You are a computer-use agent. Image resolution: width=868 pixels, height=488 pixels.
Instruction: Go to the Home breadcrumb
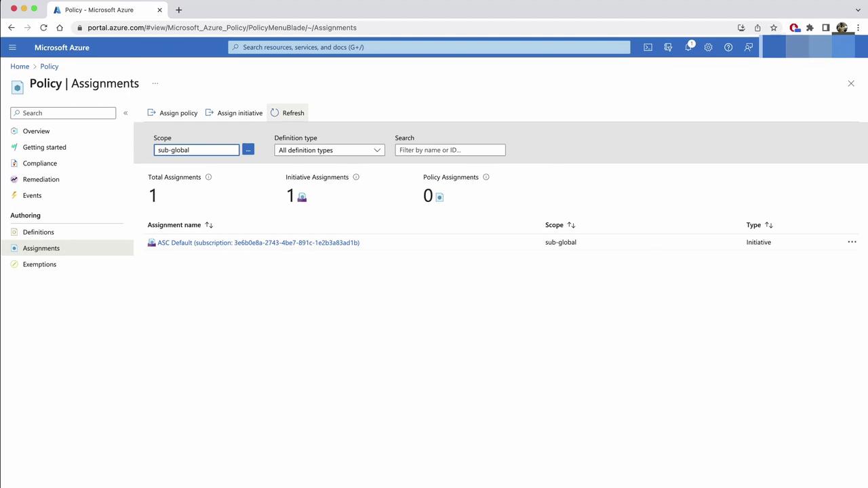(20, 66)
